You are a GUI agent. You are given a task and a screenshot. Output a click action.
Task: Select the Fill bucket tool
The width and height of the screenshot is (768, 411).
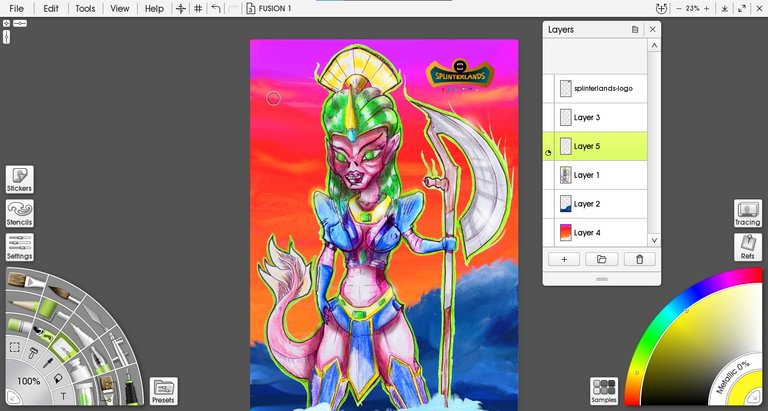[57, 378]
